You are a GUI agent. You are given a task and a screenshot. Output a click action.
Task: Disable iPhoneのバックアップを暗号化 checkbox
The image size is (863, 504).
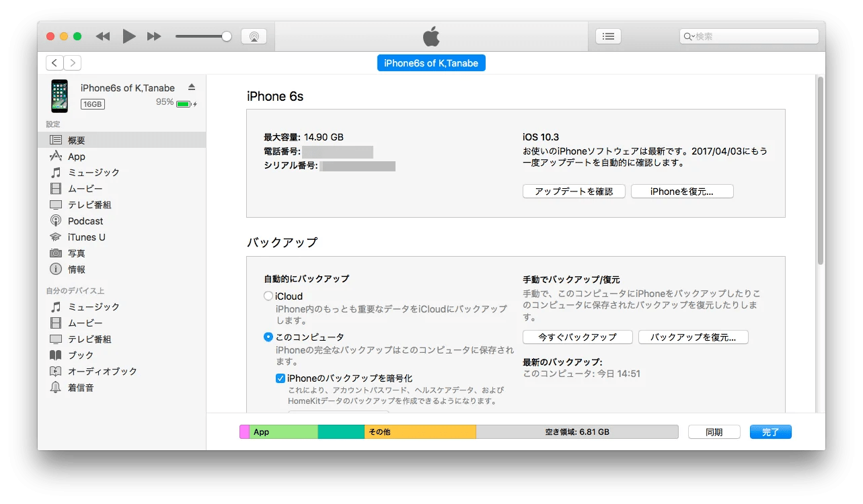pos(280,378)
